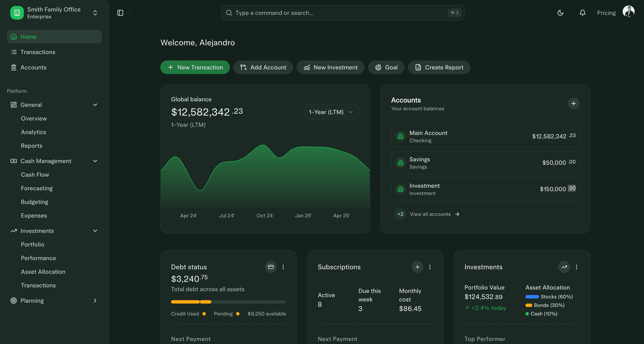
Task: Open the Analytics page under General
Action: pyautogui.click(x=33, y=132)
